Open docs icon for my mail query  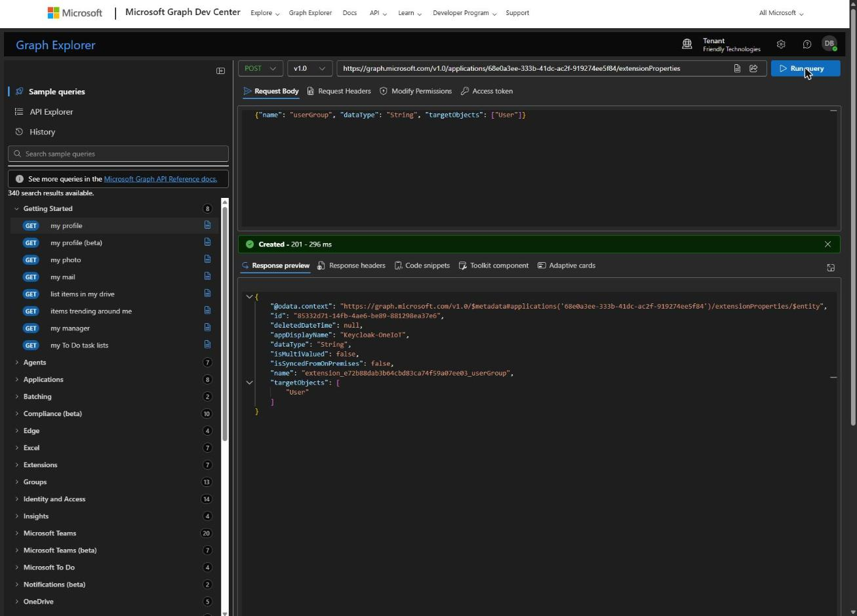pyautogui.click(x=207, y=276)
